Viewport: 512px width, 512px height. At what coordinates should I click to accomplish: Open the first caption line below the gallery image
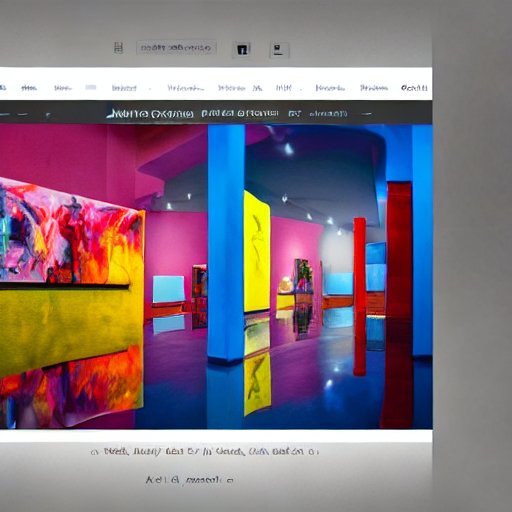[x=205, y=452]
